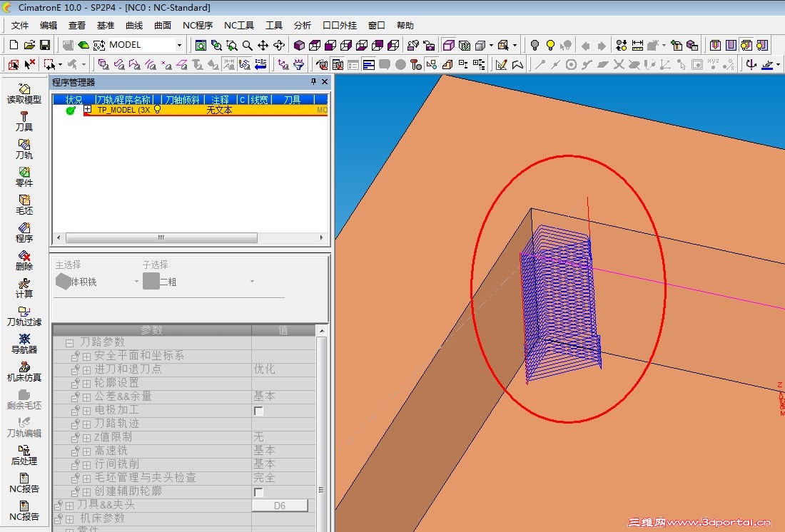Image resolution: width=785 pixels, height=532 pixels.
Task: Click the Zoom all fit-window icon
Action: (x=201, y=46)
